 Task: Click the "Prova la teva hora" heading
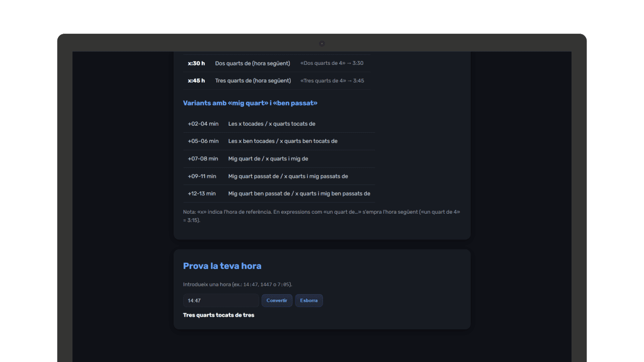[222, 266]
